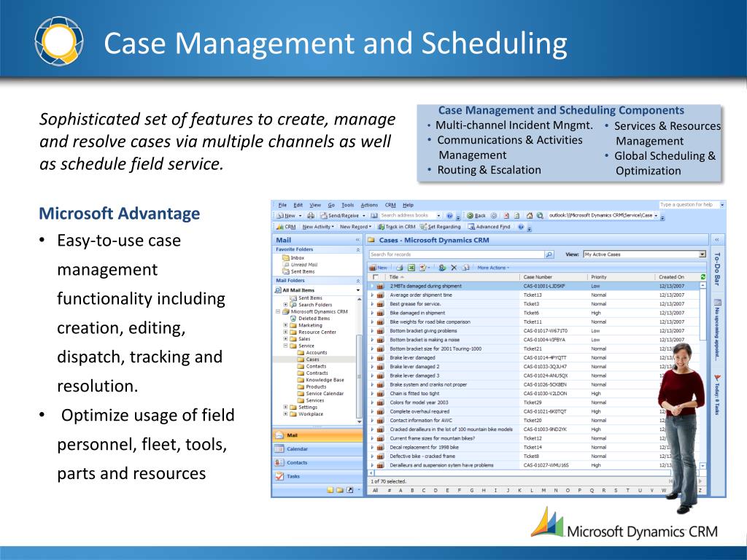The width and height of the screenshot is (747, 560).
Task: Switch to Contacts in navigation pane
Action: point(317,462)
